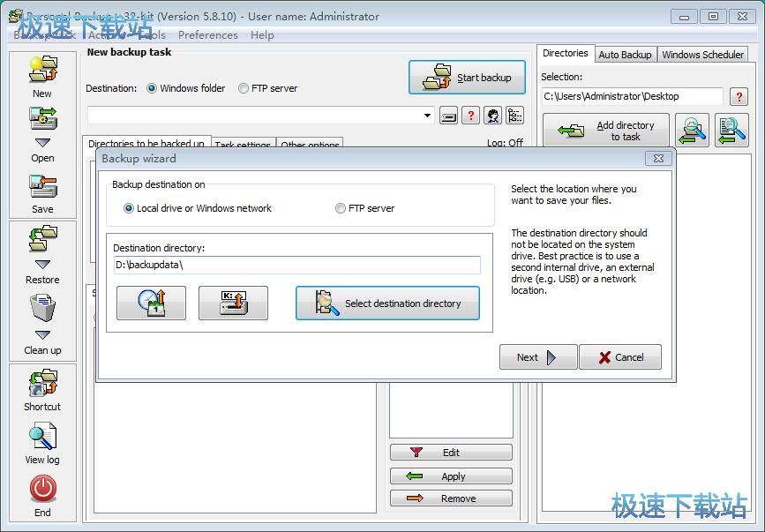This screenshot has width=765, height=532.
Task: Click the Apply green arrow button
Action: tap(451, 476)
